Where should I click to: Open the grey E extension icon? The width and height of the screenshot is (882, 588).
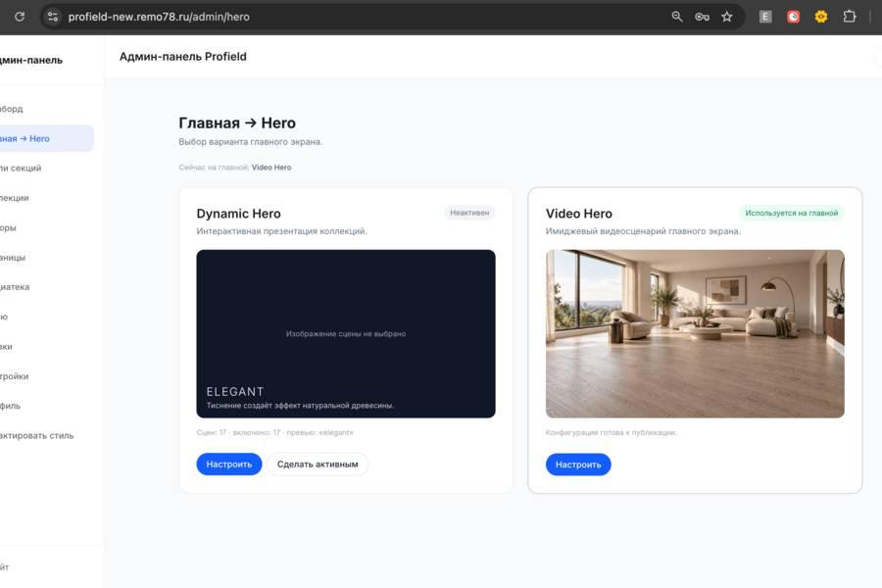(765, 17)
